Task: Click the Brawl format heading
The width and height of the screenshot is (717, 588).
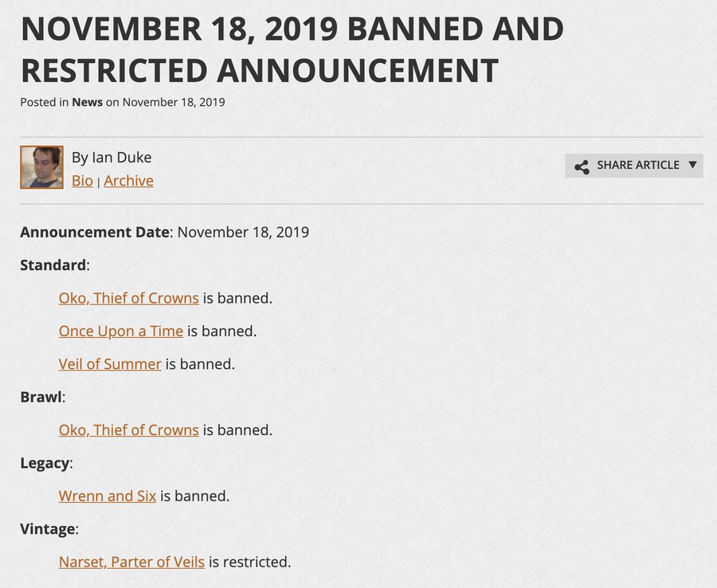Action: pyautogui.click(x=41, y=397)
